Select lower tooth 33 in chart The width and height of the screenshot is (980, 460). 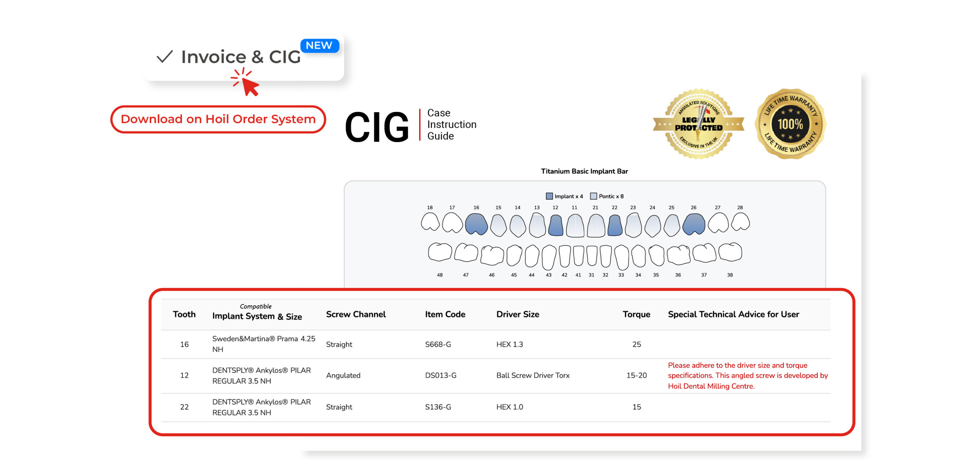coord(621,257)
